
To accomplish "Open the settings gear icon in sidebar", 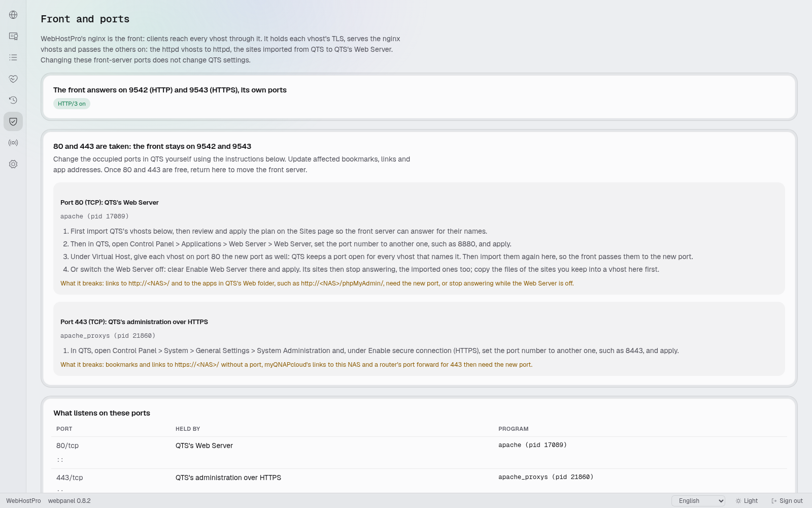I will coord(13,164).
